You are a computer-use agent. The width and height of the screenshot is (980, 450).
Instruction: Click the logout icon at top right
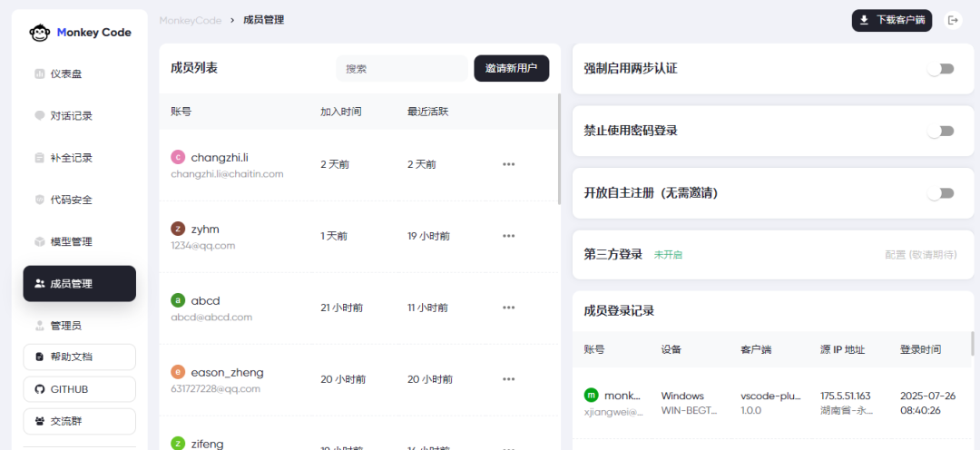click(x=953, y=20)
